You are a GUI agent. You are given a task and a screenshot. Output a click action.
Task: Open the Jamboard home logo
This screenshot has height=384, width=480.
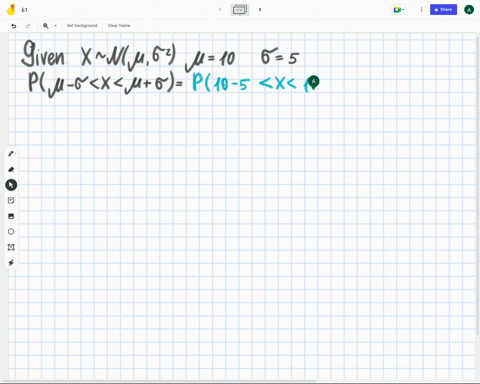[11, 10]
